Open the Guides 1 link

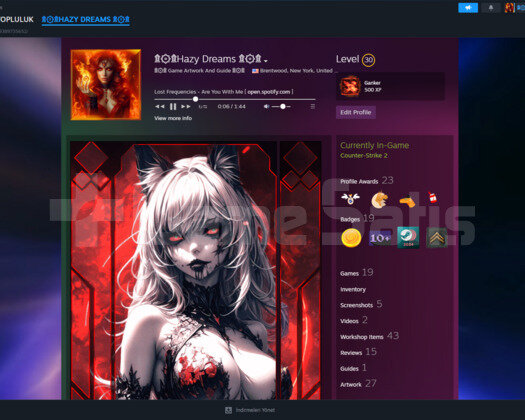click(354, 368)
